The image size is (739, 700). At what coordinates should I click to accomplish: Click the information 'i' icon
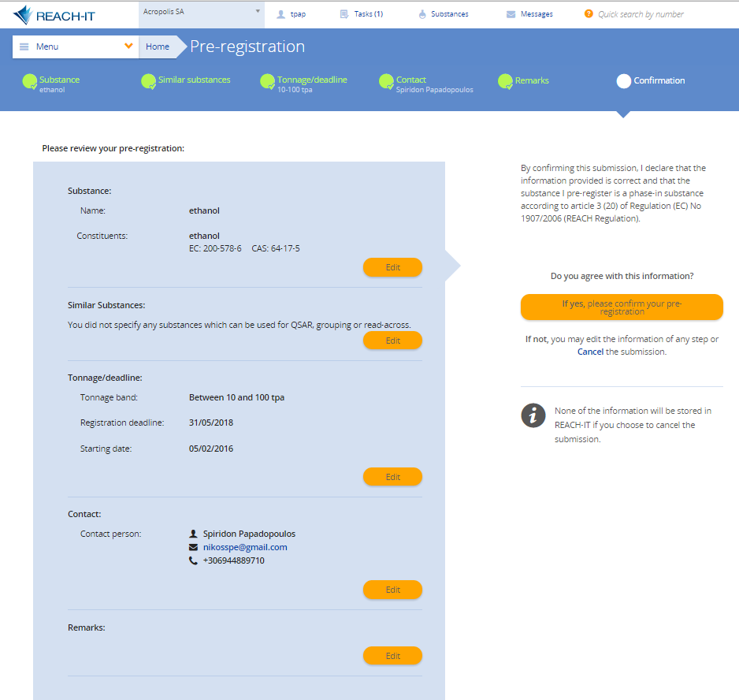(x=533, y=415)
